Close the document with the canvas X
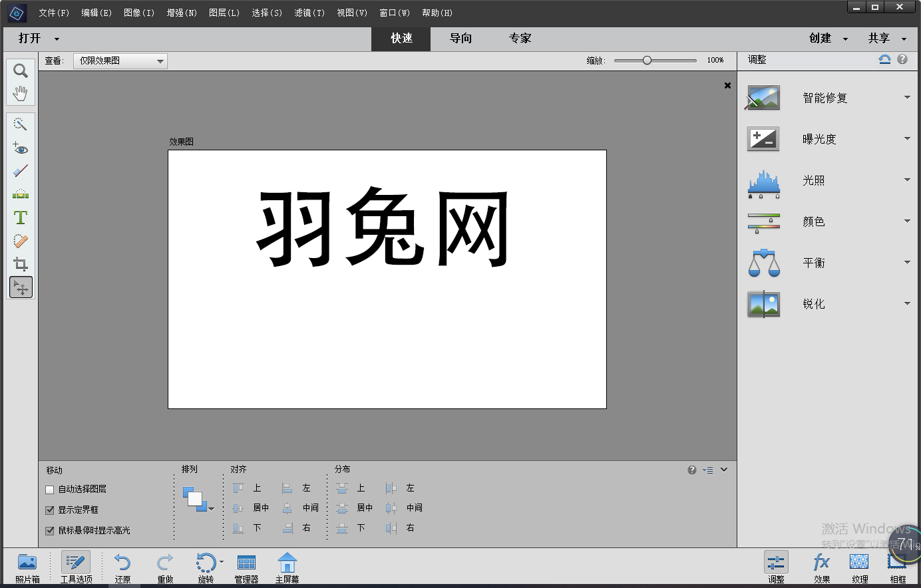Image resolution: width=921 pixels, height=588 pixels. (727, 85)
